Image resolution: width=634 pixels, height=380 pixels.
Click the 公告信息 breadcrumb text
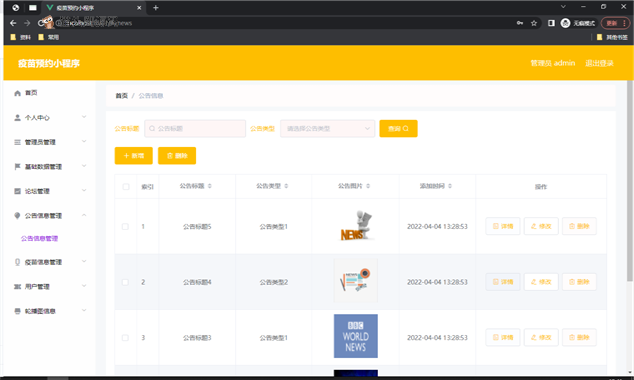(x=151, y=96)
